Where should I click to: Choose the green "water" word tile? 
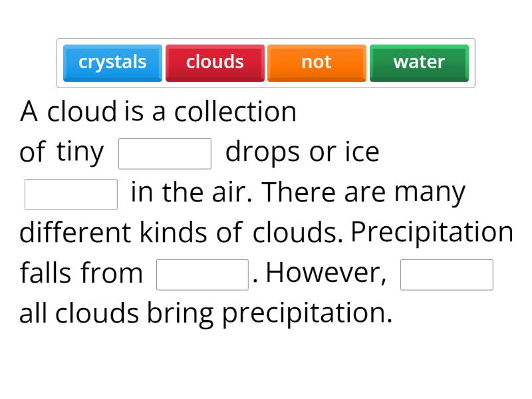coord(419,63)
